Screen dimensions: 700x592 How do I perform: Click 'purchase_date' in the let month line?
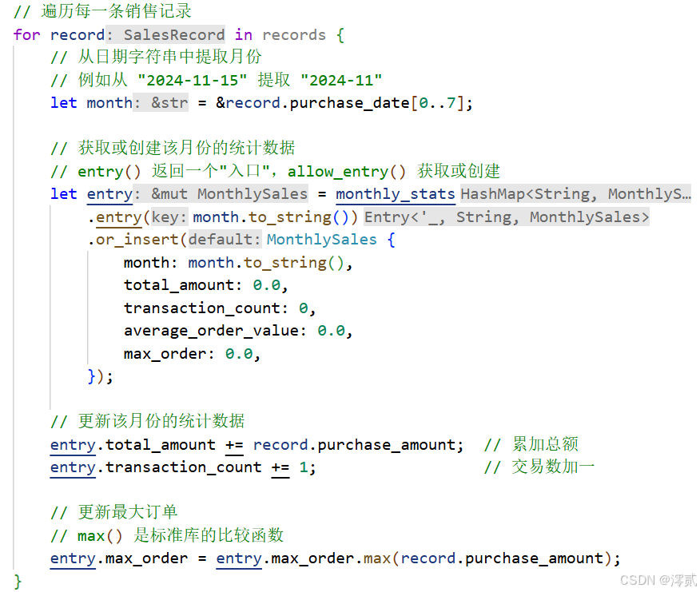pos(349,103)
